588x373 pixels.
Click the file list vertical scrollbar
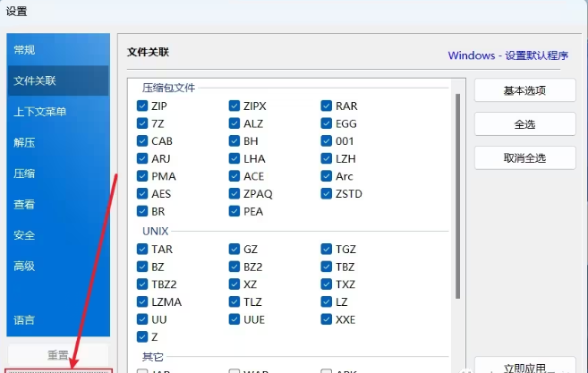coord(457,196)
